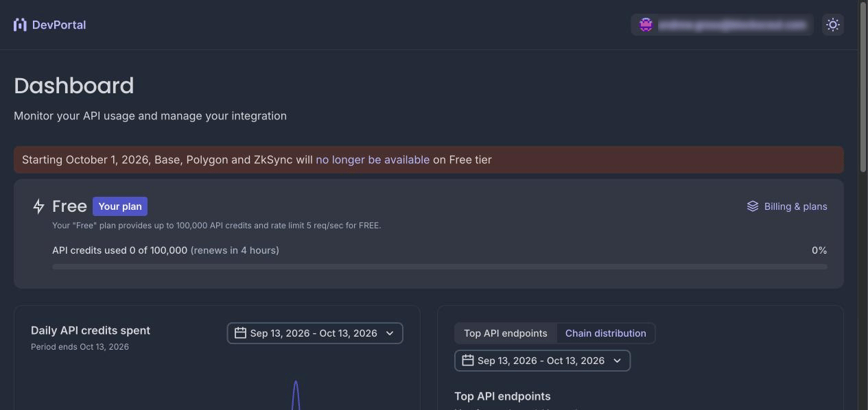This screenshot has width=868, height=410.
Task: Click the spike in the credits chart
Action: 296,394
